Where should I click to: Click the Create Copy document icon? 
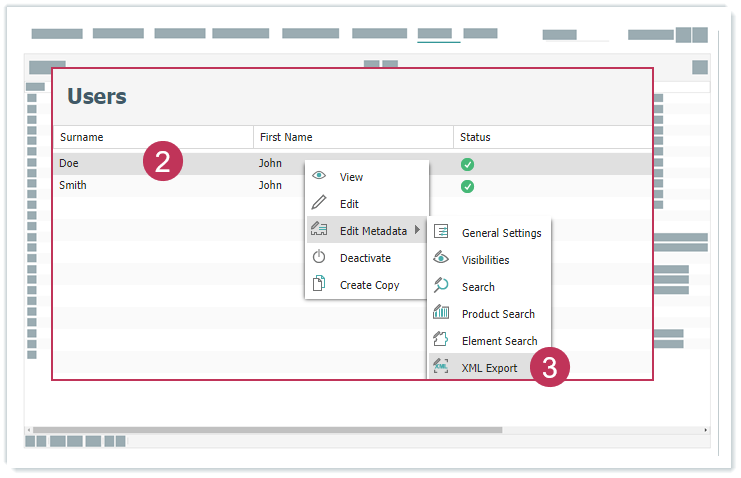point(319,284)
